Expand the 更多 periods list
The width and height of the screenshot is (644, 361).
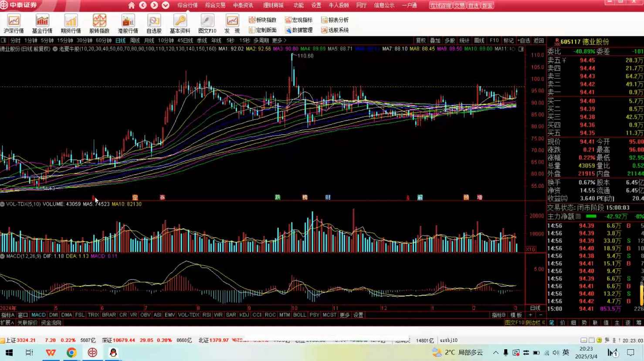point(279,40)
